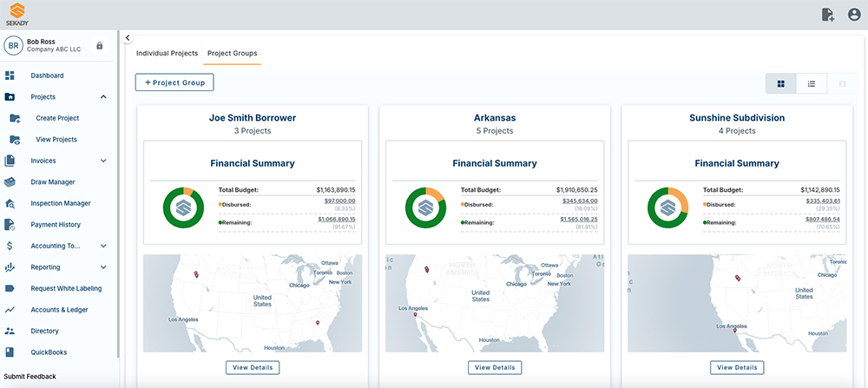This screenshot has width=868, height=388.
Task: Open the Directory page
Action: (44, 331)
